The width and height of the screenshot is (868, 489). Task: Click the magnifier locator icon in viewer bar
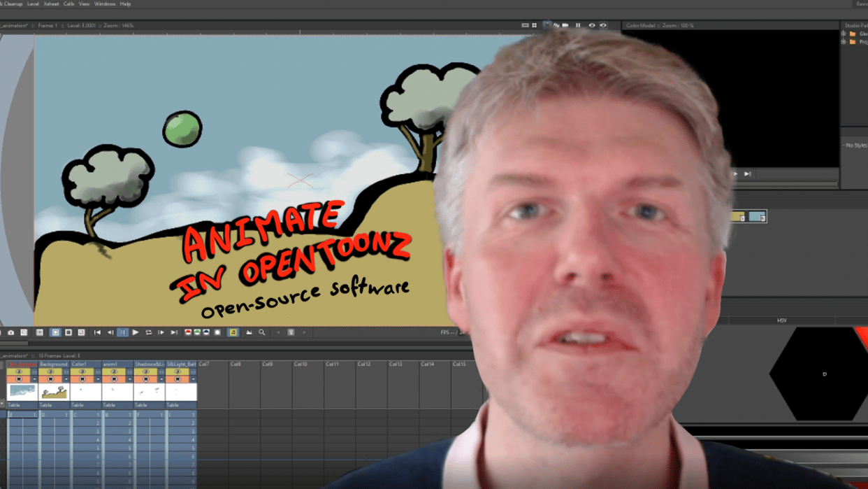262,332
